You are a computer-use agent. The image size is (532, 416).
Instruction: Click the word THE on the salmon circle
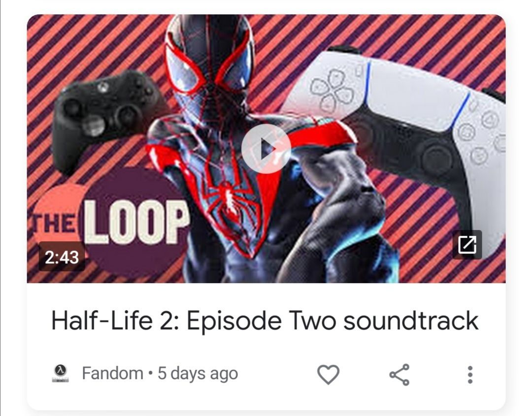(x=55, y=224)
